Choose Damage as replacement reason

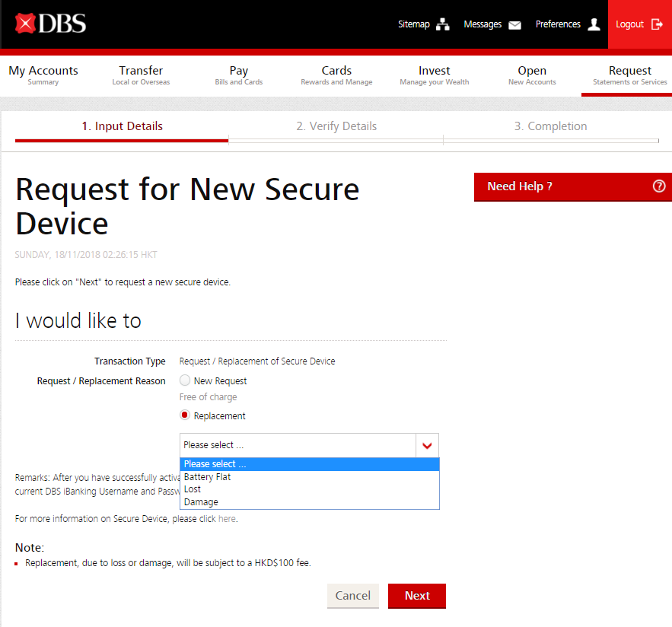(201, 502)
